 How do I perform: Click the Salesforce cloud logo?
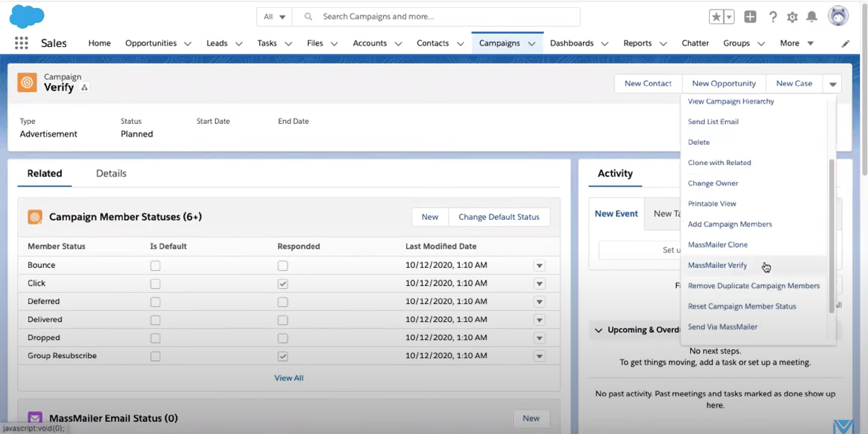click(27, 17)
